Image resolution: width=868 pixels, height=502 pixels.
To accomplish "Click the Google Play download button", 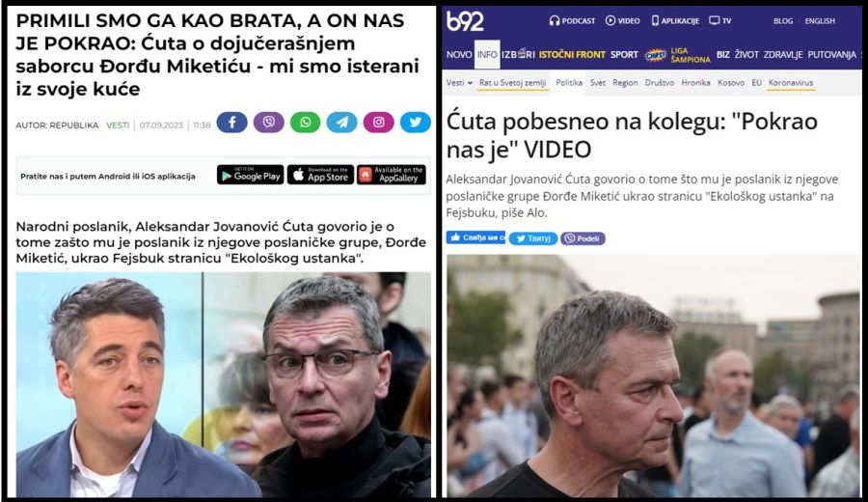I will (x=250, y=175).
